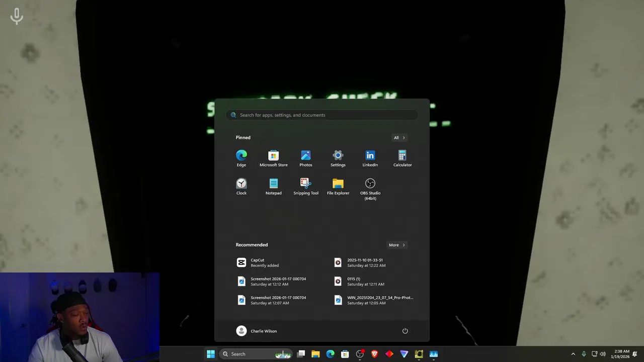
Task: Switch to OBS Studio on the taskbar
Action: [360, 354]
